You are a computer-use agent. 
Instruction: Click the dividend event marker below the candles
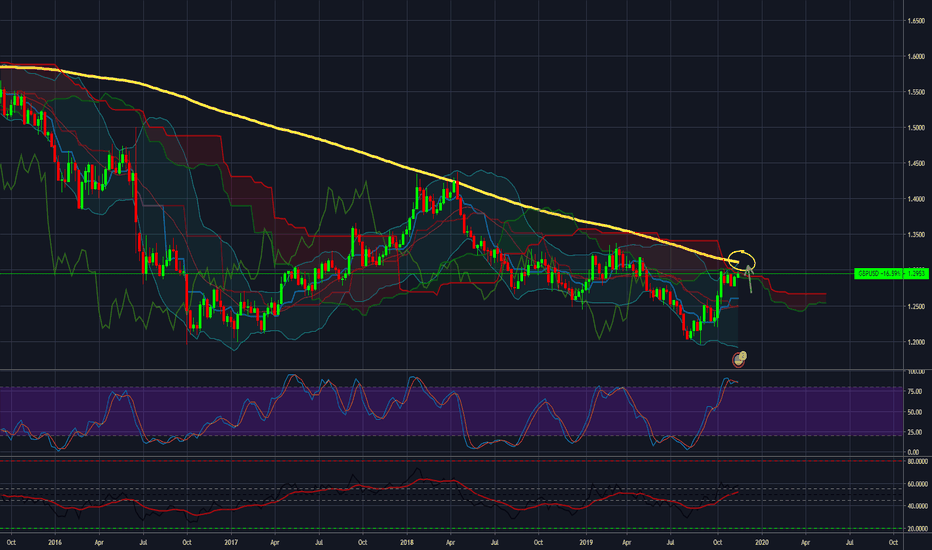[x=740, y=355]
